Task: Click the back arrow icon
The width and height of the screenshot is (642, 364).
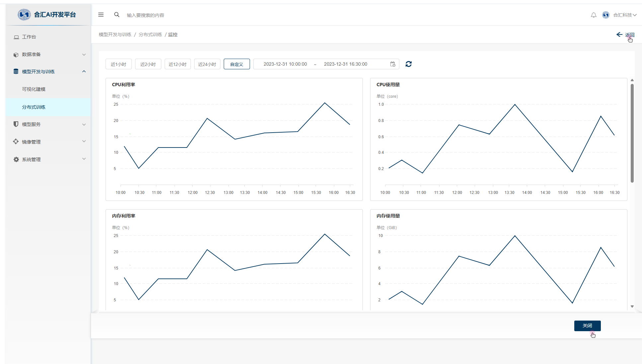Action: 619,34
